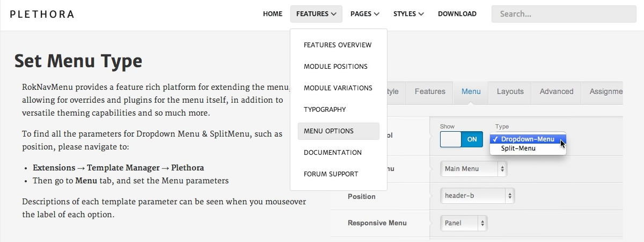Expand the Pages menu
The height and width of the screenshot is (242, 644).
(x=364, y=14)
